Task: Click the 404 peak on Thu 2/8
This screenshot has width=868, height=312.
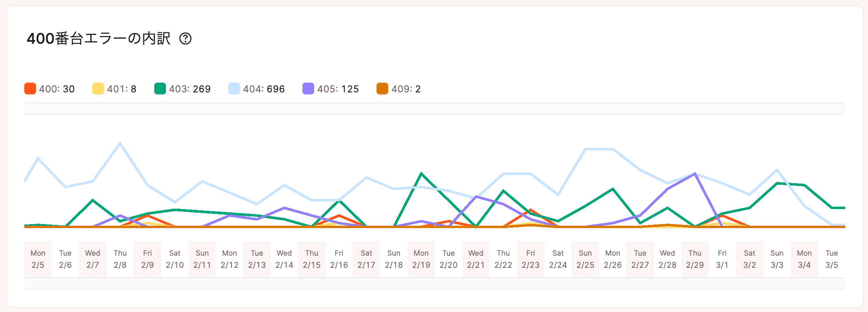Action: click(x=120, y=143)
